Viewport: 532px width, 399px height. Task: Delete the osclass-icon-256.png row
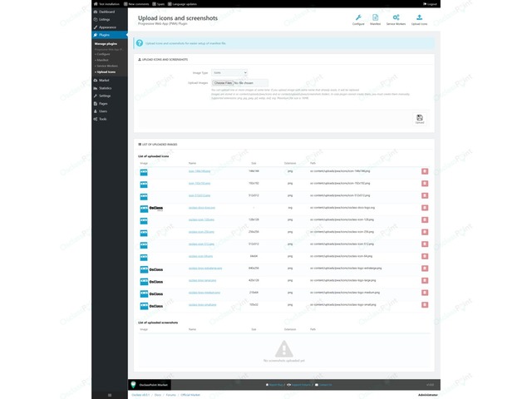point(425,232)
